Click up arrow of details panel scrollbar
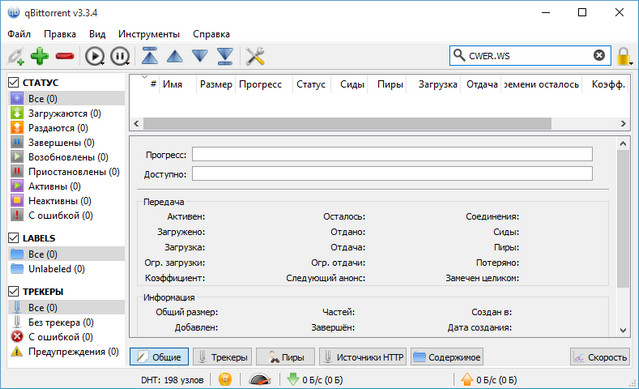This screenshot has height=389, width=639. coord(623,143)
